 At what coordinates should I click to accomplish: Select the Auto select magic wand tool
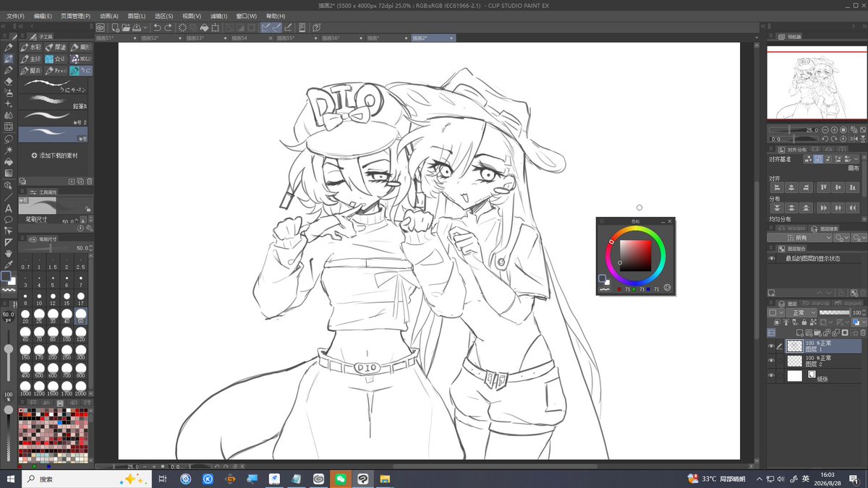(x=8, y=150)
